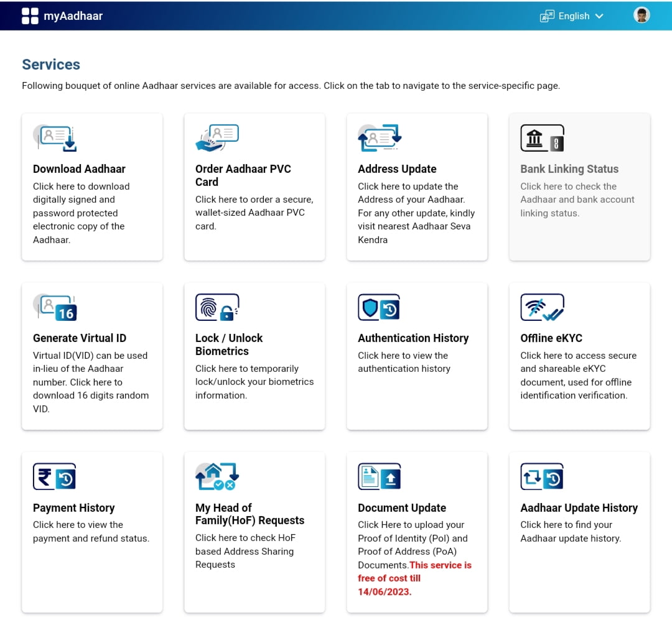Open Aadhaar Update History title

click(579, 507)
